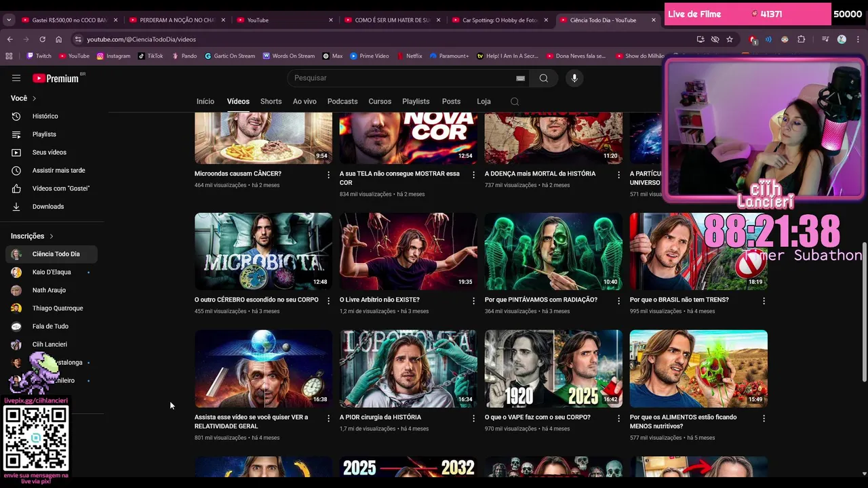Open the YouTube hamburger guide menu
Image resolution: width=868 pixels, height=488 pixels.
[16, 78]
